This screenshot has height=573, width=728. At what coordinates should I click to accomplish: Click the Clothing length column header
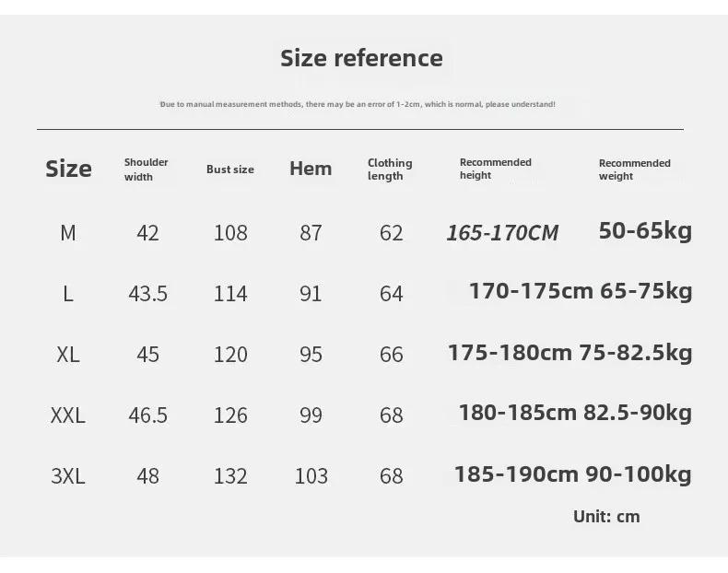(x=390, y=170)
